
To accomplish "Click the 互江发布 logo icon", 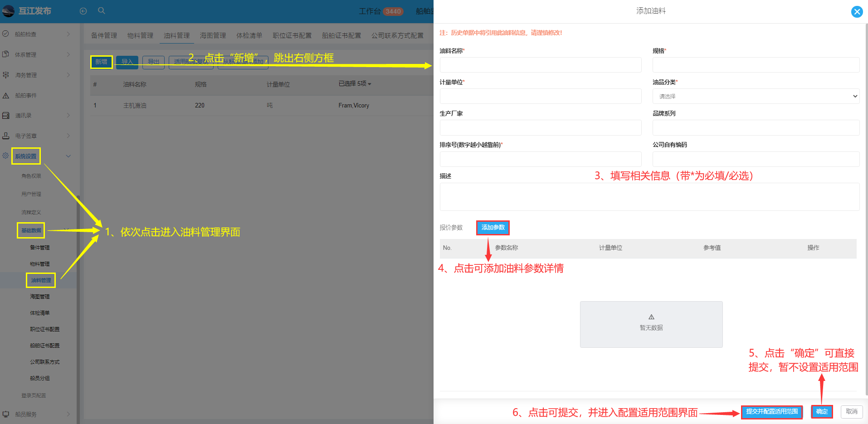I will coord(8,11).
